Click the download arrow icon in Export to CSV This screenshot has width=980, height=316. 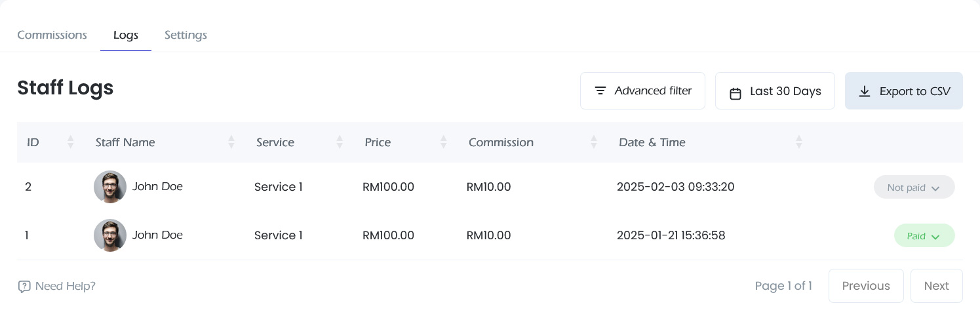click(x=865, y=91)
